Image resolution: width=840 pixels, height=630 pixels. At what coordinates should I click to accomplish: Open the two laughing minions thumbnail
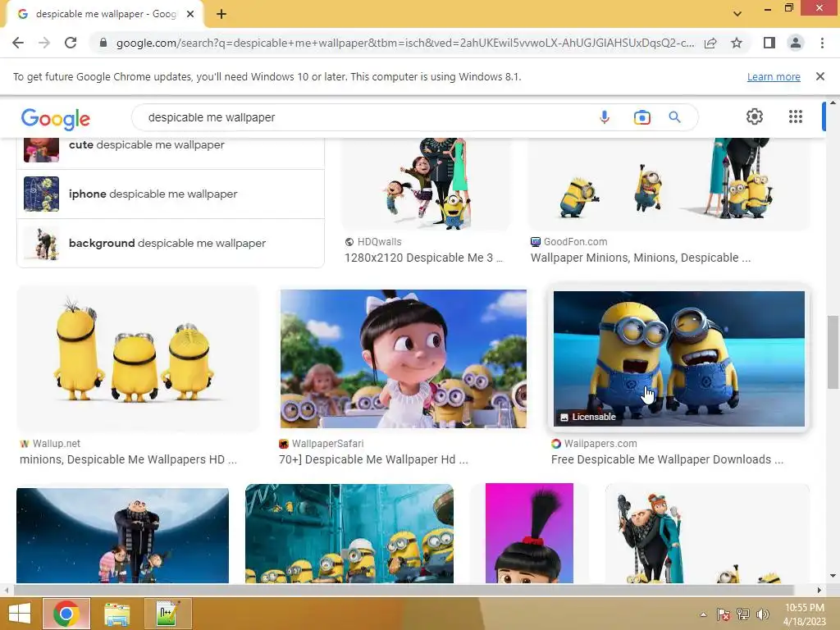(x=678, y=358)
